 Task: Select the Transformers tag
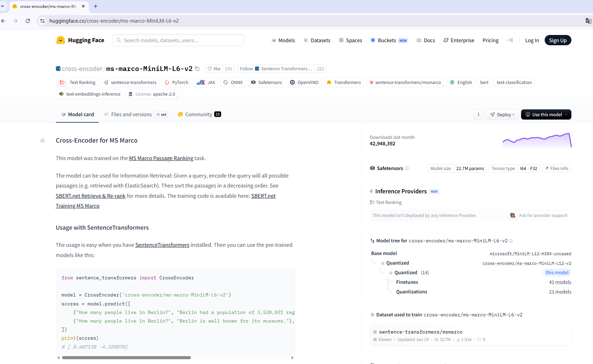[344, 82]
